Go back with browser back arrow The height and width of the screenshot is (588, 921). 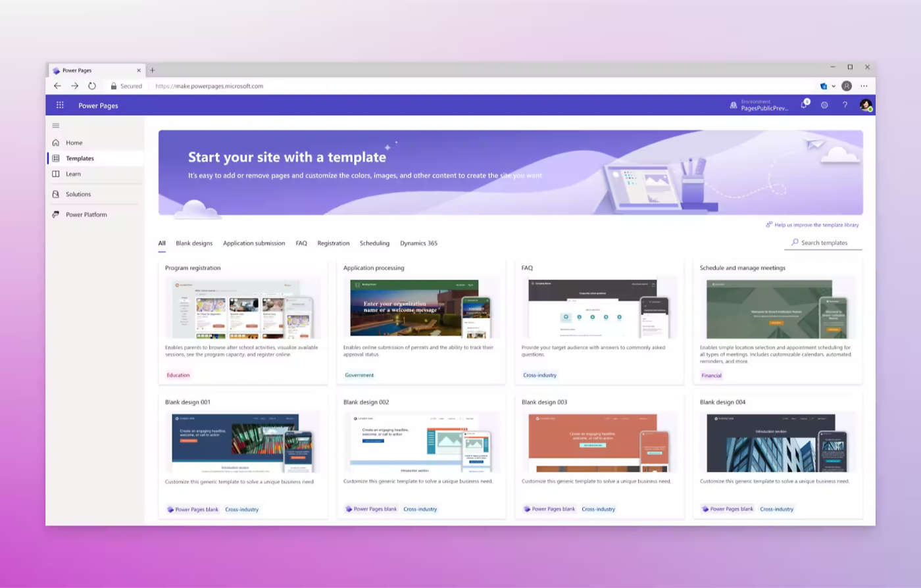(x=57, y=86)
